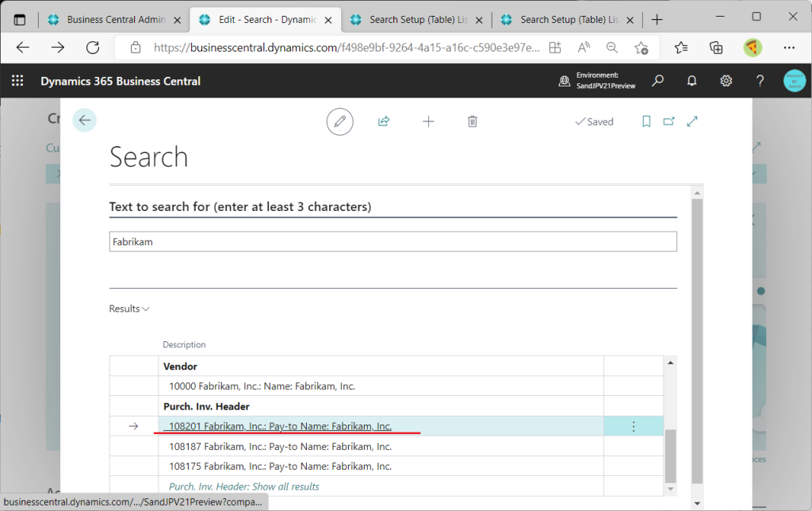
Task: Expand the page with full-screen arrows
Action: tap(692, 121)
